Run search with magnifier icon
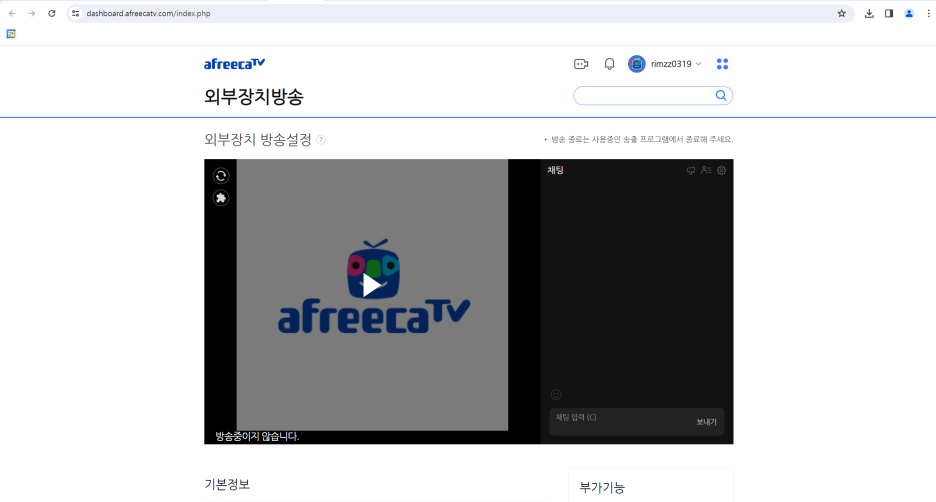 point(721,96)
